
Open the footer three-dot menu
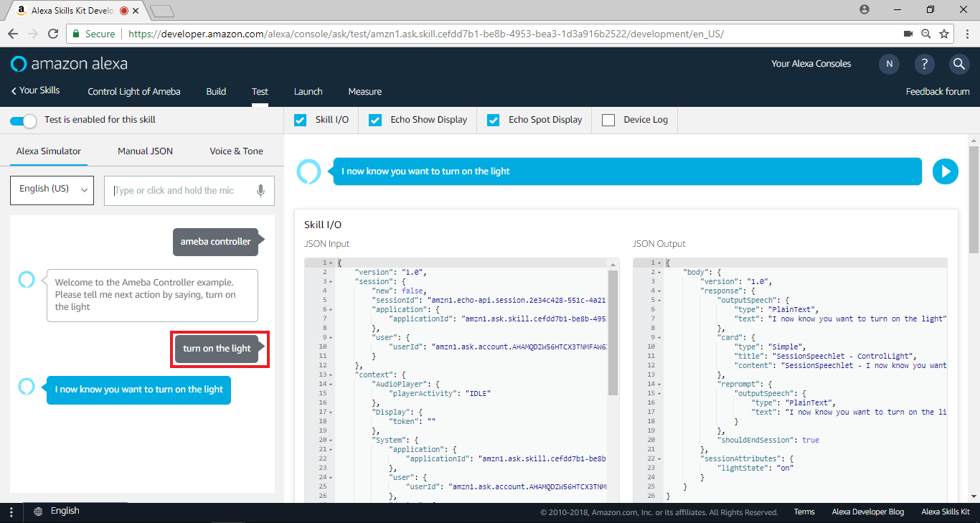[x=11, y=512]
